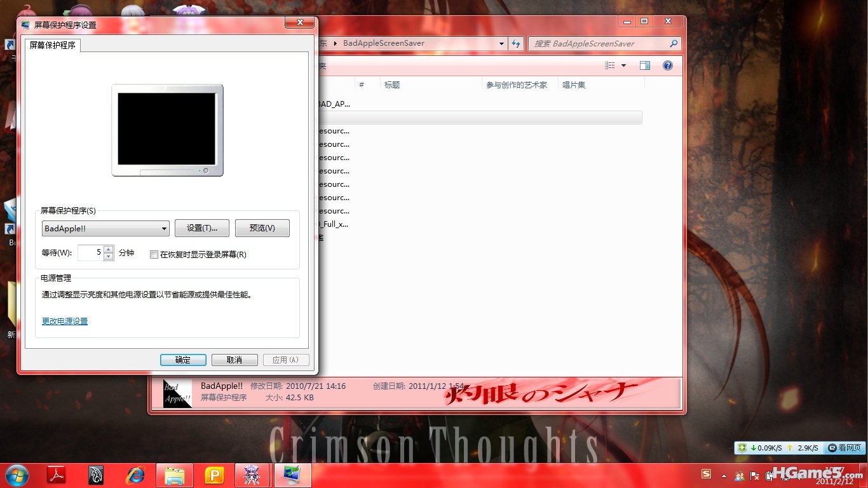This screenshot has height=488, width=868.
Task: Sort by the 唱片集 column header
Action: pyautogui.click(x=601, y=85)
